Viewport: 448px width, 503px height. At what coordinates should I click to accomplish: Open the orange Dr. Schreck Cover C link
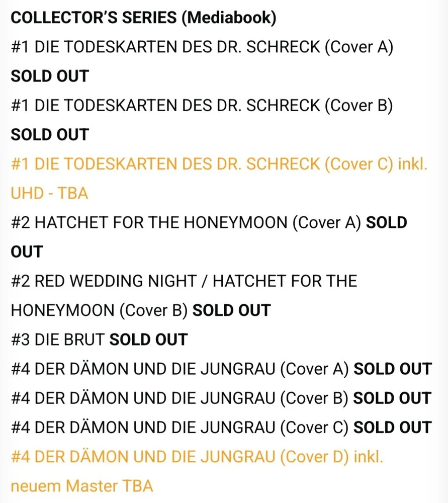tap(219, 164)
